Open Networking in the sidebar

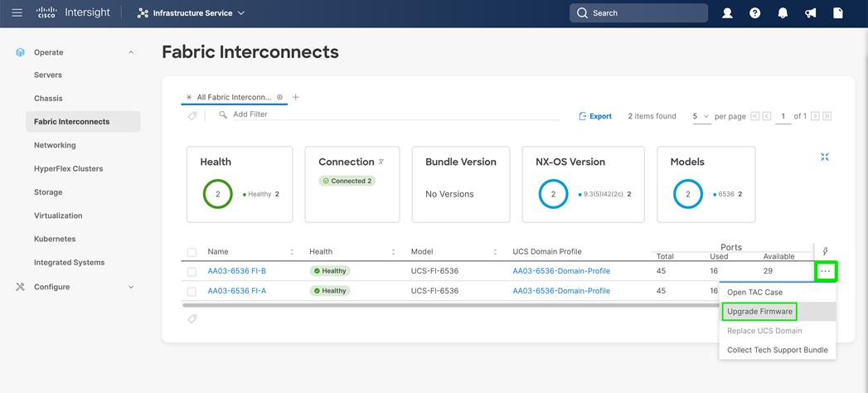(x=55, y=145)
